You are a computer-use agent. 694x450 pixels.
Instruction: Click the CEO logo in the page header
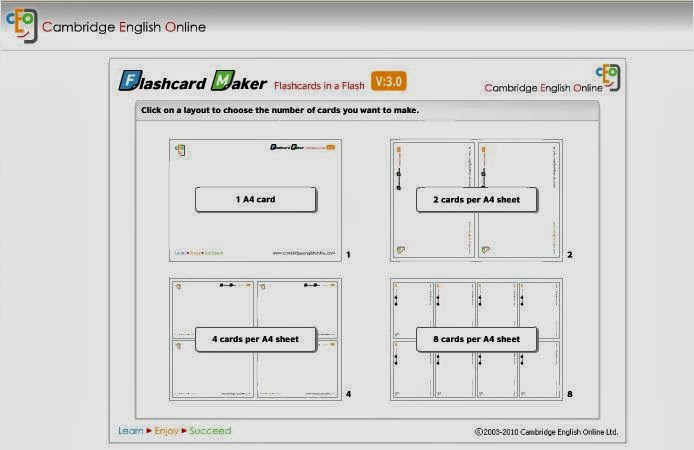point(22,26)
